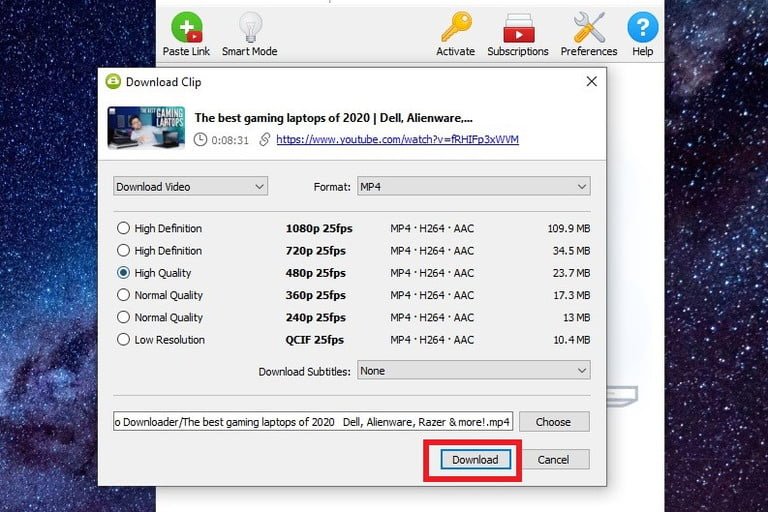Click the Cancel button
768x512 pixels.
point(553,460)
